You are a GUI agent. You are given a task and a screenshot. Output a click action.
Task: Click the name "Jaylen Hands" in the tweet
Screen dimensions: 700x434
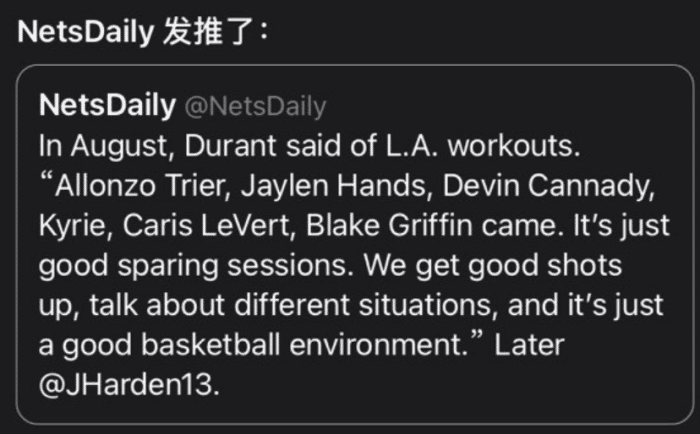tap(326, 185)
